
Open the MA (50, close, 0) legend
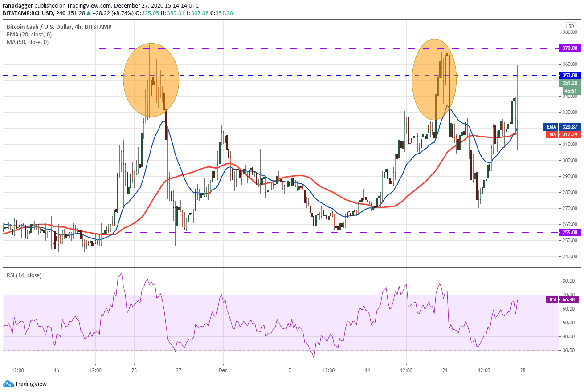coord(27,42)
